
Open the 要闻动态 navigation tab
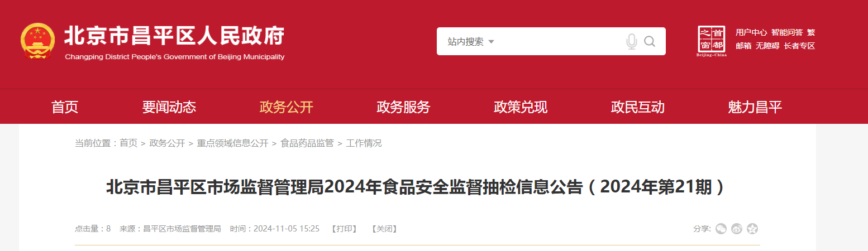pyautogui.click(x=169, y=107)
